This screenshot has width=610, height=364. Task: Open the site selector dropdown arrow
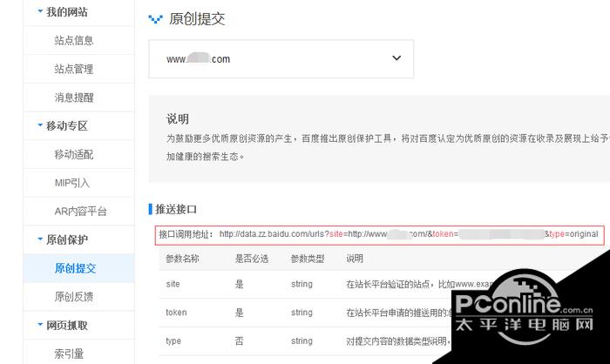tap(396, 58)
